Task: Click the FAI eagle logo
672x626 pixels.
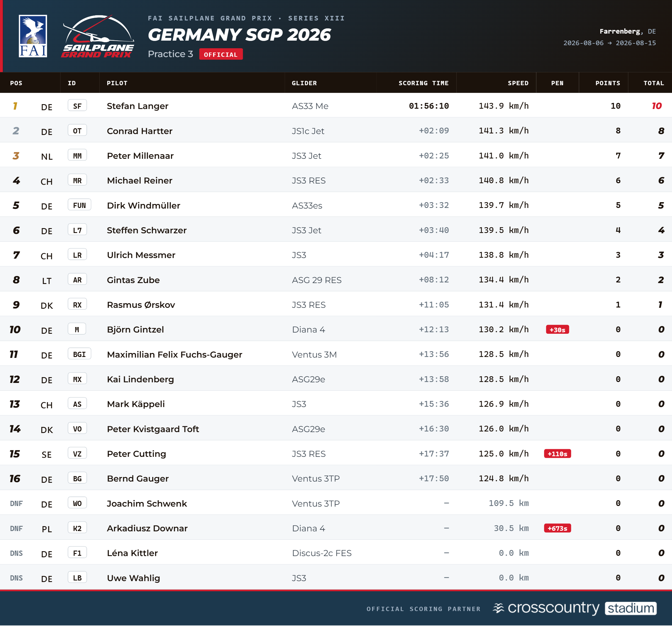Action: [x=33, y=36]
